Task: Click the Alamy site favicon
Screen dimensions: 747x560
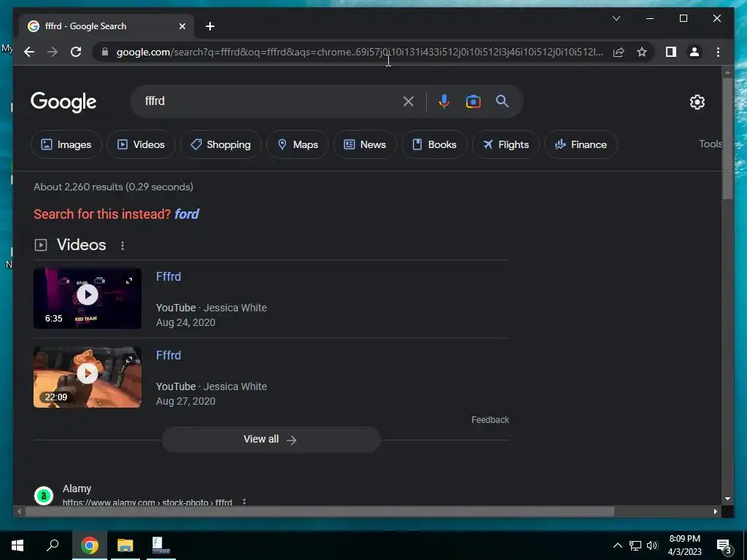Action: tap(43, 495)
